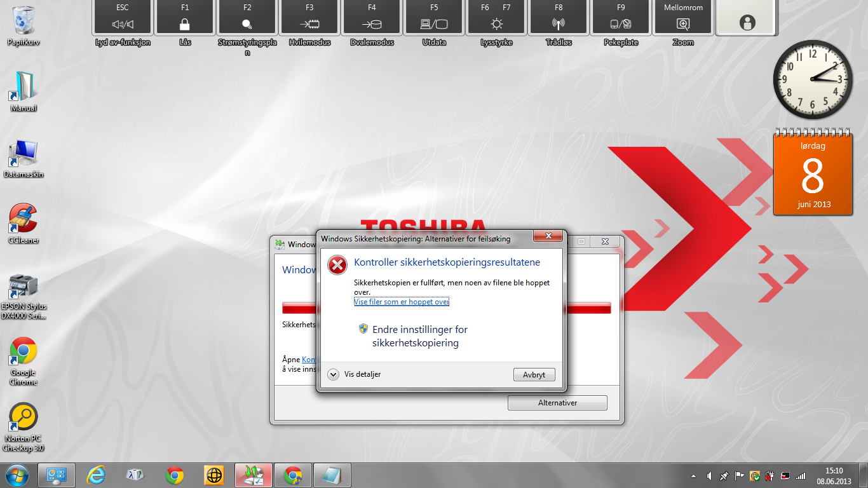
Task: Select the Lysstyrke brightness card
Action: pyautogui.click(x=496, y=18)
